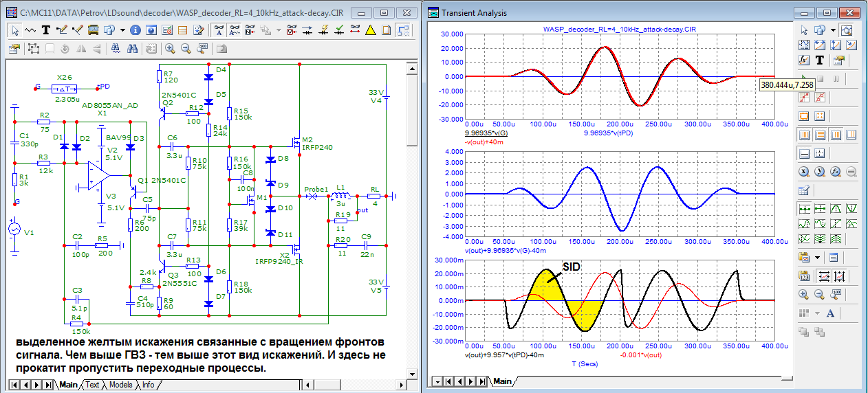
Task: Switch to the Models tab
Action: point(120,385)
